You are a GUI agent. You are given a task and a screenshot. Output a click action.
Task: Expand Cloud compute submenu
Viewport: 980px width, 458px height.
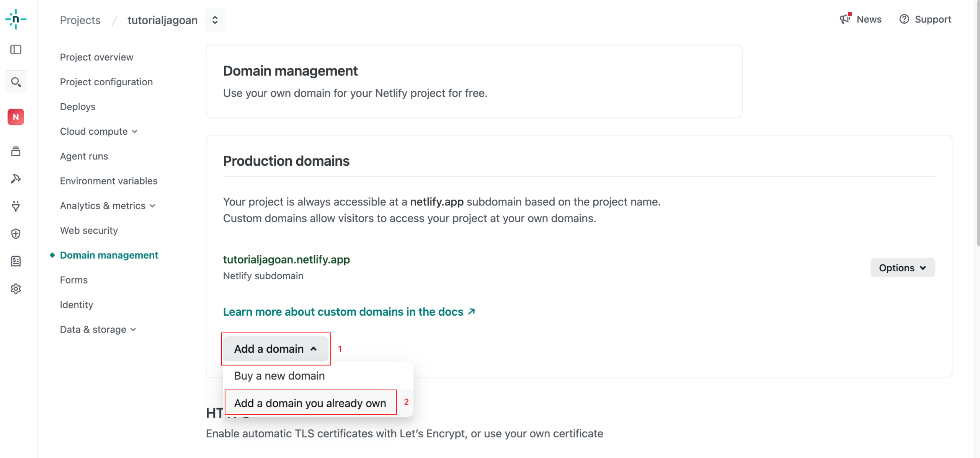tap(98, 131)
